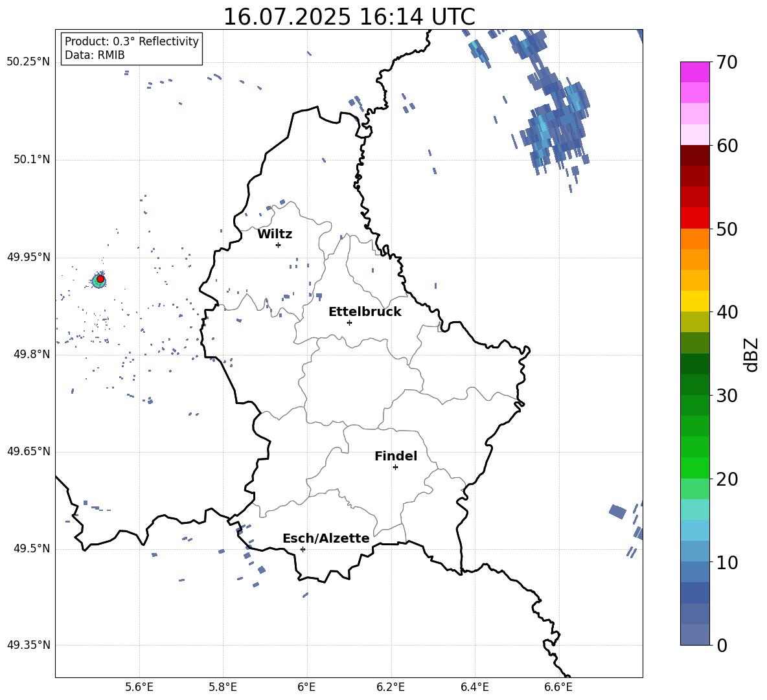
Task: Click the longitude label 6°E
Action: tap(306, 687)
